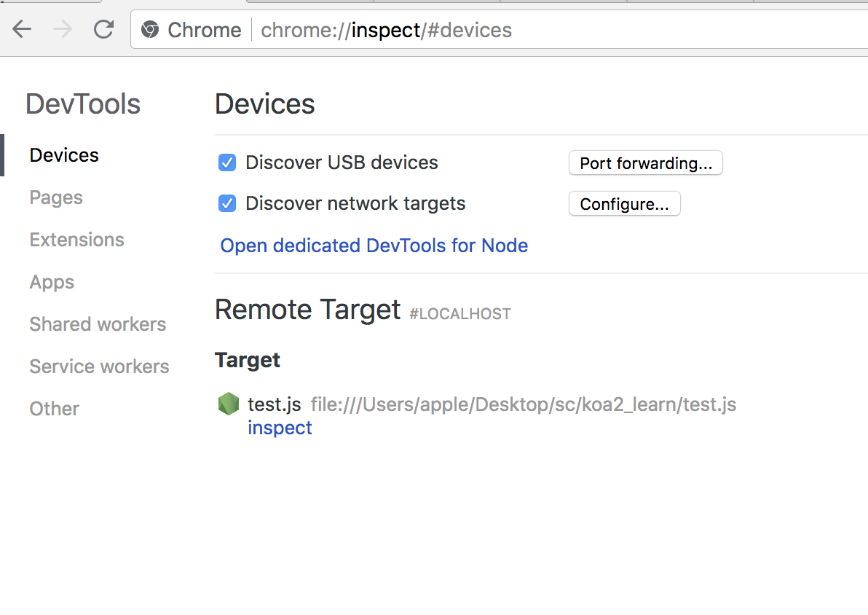
Task: Open the Configure network targets dialog
Action: pos(625,204)
